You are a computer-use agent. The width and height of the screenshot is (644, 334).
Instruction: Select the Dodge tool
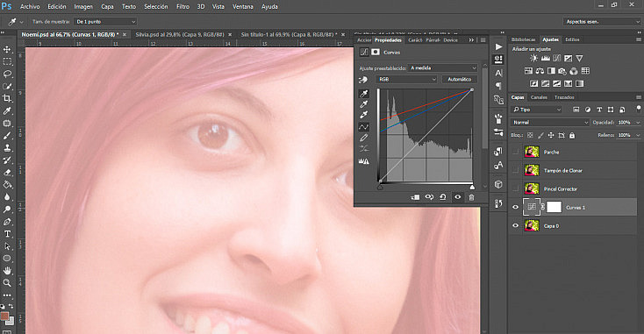tap(7, 210)
